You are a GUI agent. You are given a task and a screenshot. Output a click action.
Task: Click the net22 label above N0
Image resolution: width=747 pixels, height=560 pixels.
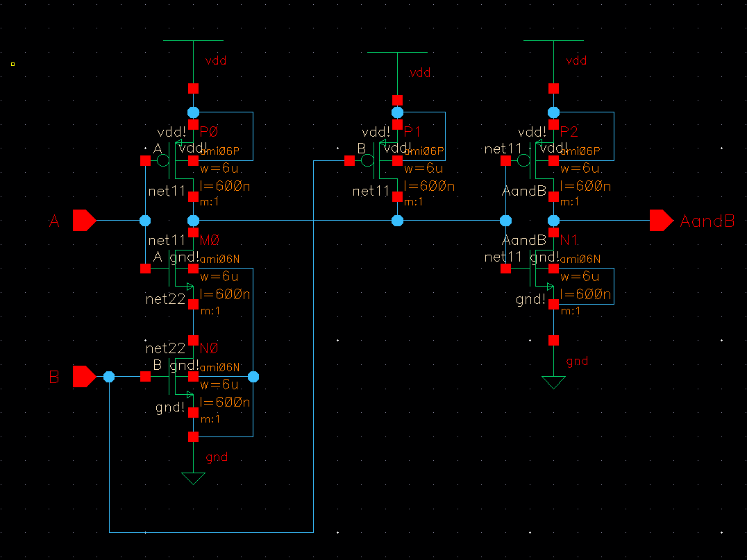click(x=165, y=348)
